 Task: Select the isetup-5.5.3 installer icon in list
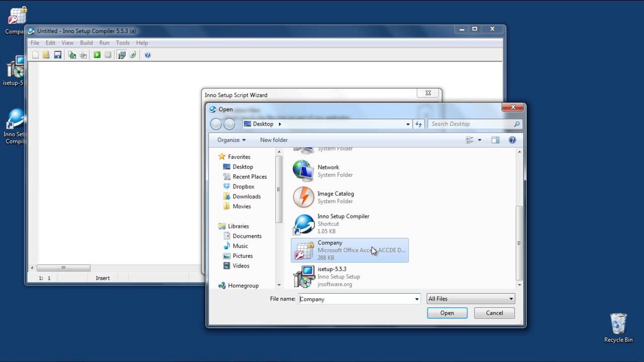(x=303, y=277)
